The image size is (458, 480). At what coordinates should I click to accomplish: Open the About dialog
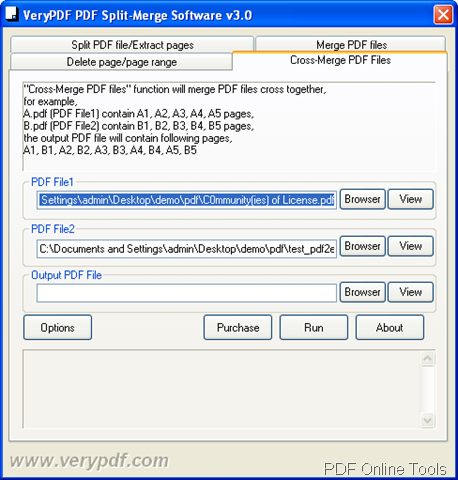coord(390,328)
